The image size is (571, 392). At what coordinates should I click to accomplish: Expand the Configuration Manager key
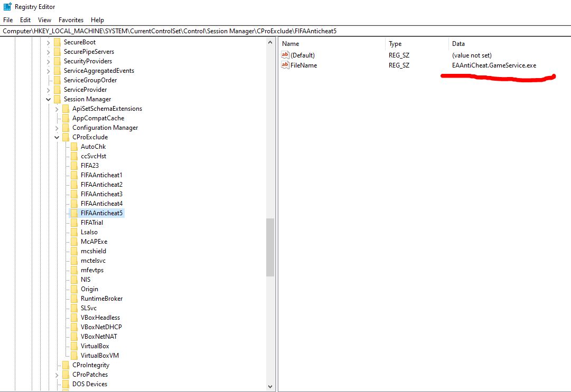[x=57, y=128]
